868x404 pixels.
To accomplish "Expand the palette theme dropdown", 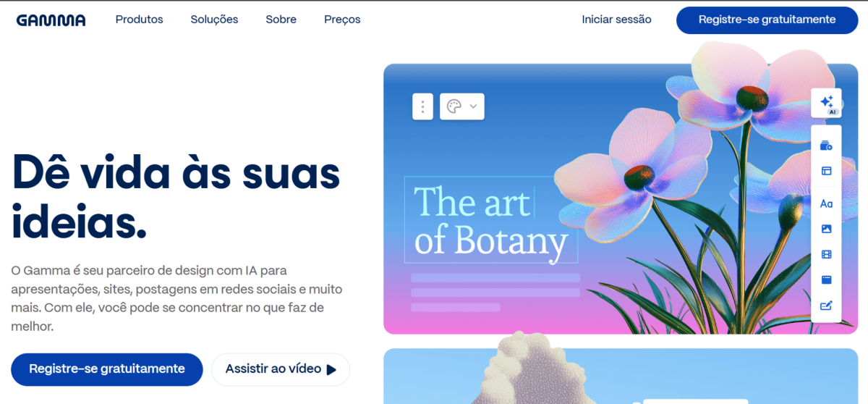I will (x=462, y=106).
